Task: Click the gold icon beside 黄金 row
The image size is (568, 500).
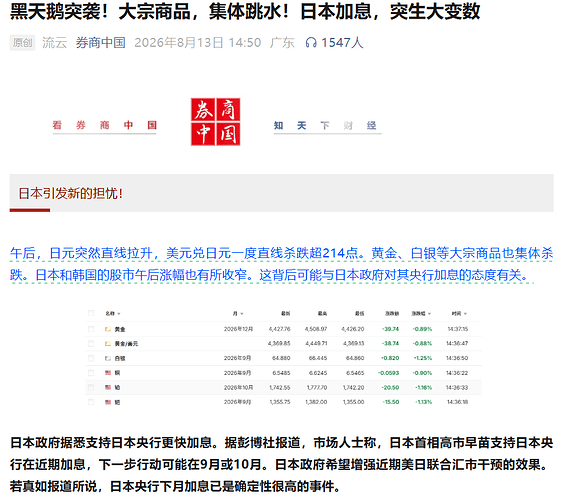Action: point(108,329)
